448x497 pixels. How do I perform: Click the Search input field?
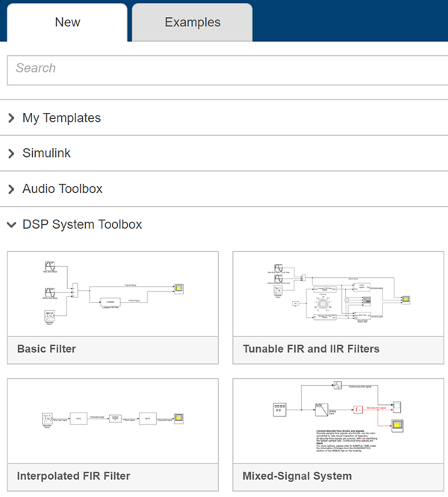pos(227,70)
